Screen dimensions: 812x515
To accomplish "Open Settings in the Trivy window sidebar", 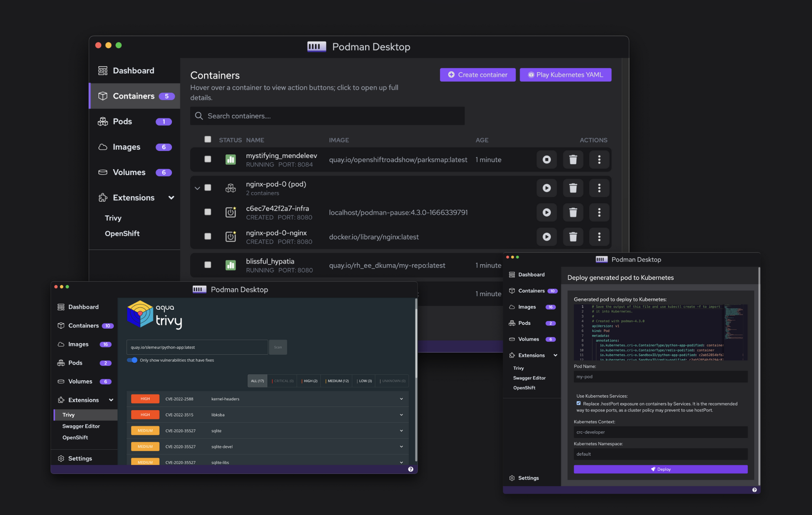I will tap(80, 458).
